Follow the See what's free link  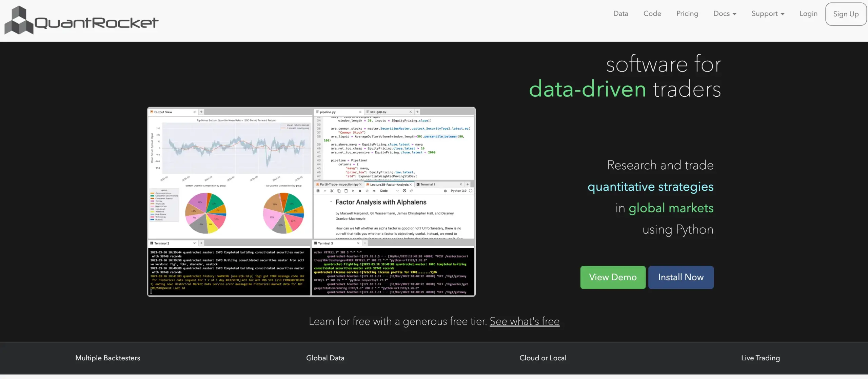[524, 321]
